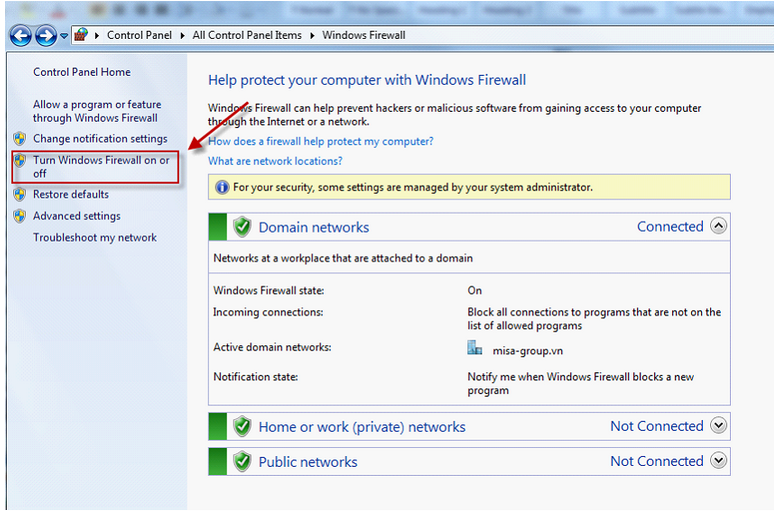This screenshot has height=516, width=774.
Task: Click Notification state label
Action: pos(255,377)
